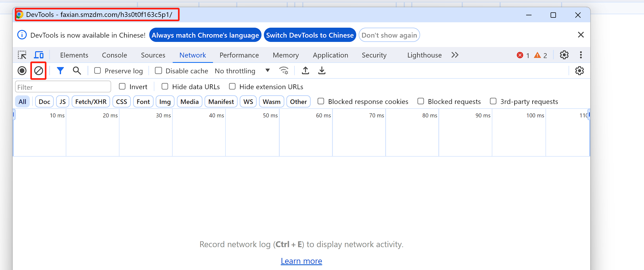Click Always match Chrome's language

[205, 35]
